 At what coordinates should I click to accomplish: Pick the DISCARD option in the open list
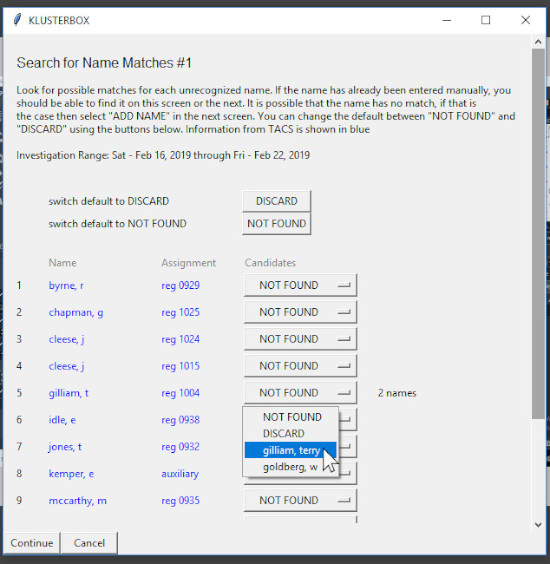click(291, 433)
